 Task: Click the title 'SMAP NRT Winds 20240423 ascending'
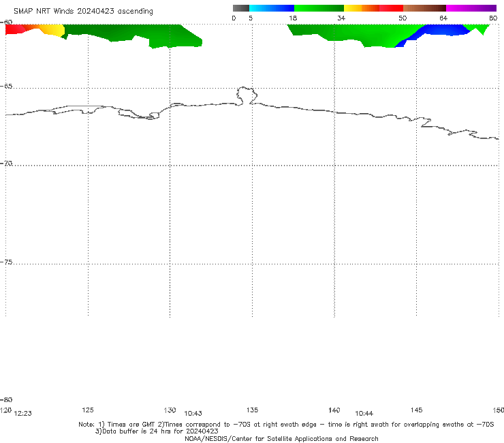tap(83, 11)
